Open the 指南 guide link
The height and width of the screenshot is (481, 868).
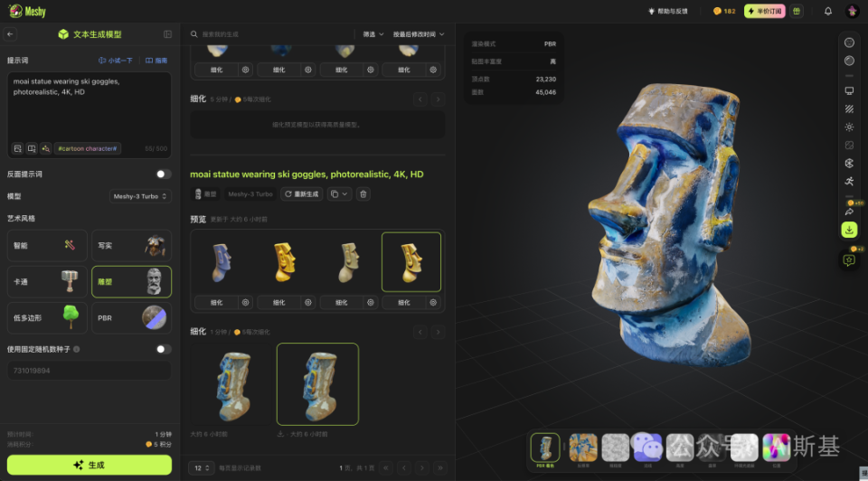pos(156,61)
